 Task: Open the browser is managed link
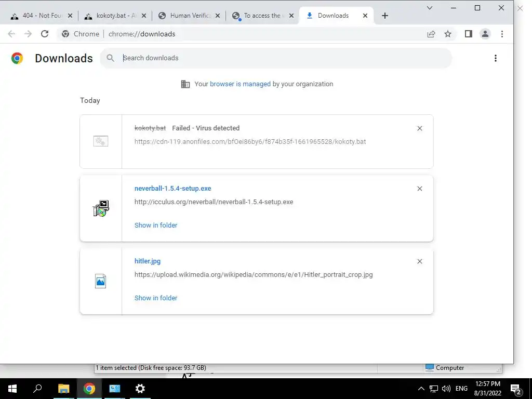240,84
